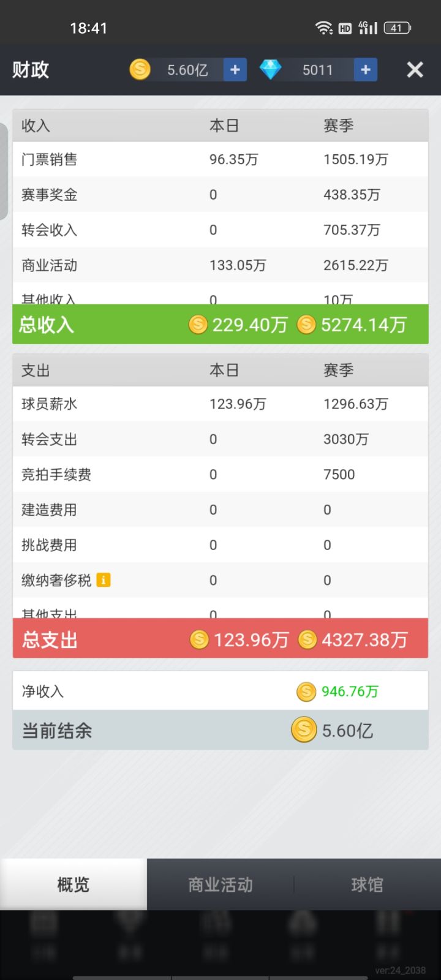Select the 门票销售 income row
The height and width of the screenshot is (980, 441).
[x=221, y=159]
